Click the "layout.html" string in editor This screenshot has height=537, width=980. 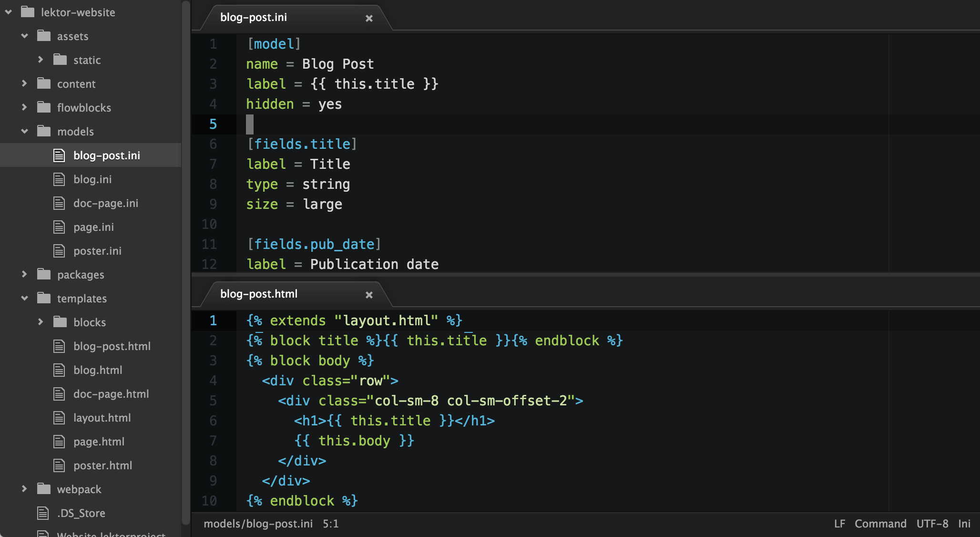pos(386,320)
